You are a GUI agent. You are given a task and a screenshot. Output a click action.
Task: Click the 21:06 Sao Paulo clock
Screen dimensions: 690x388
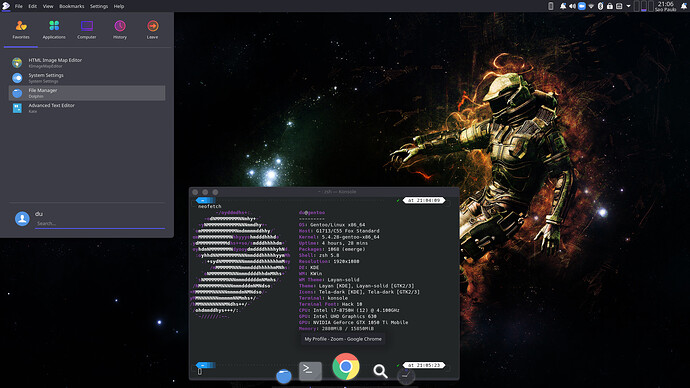click(x=665, y=6)
